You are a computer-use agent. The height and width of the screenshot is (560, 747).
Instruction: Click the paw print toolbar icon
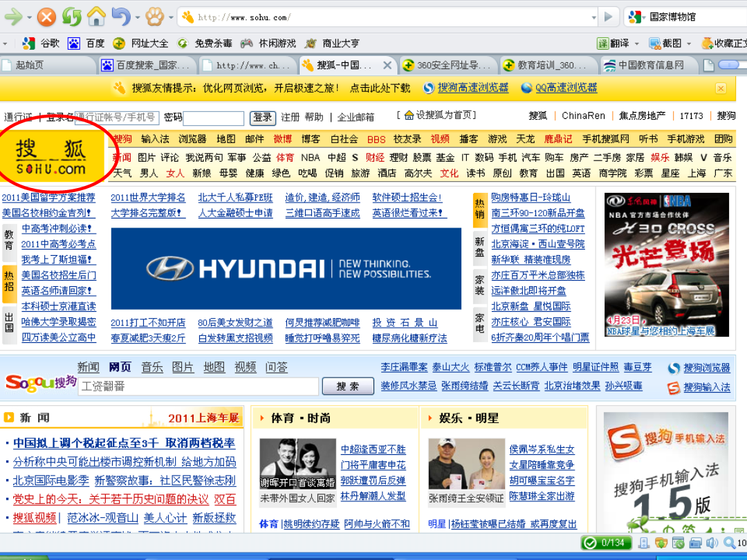tap(154, 17)
